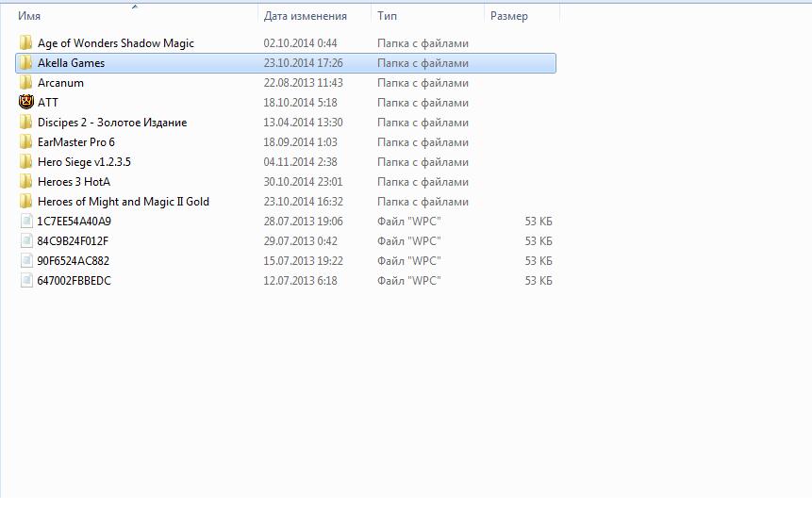The image size is (812, 510).
Task: Click the Hero Siege v1.2.3.5 folder icon
Action: click(25, 162)
